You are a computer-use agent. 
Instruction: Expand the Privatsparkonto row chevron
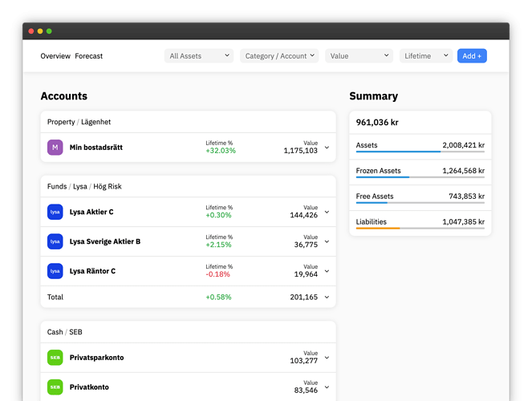click(327, 358)
